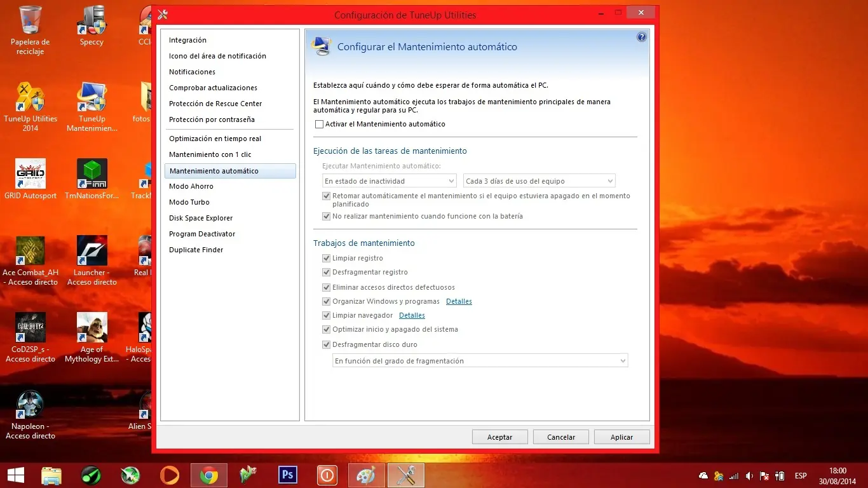
Task: Toggle the Limpiar navegador checkbox
Action: pyautogui.click(x=327, y=316)
